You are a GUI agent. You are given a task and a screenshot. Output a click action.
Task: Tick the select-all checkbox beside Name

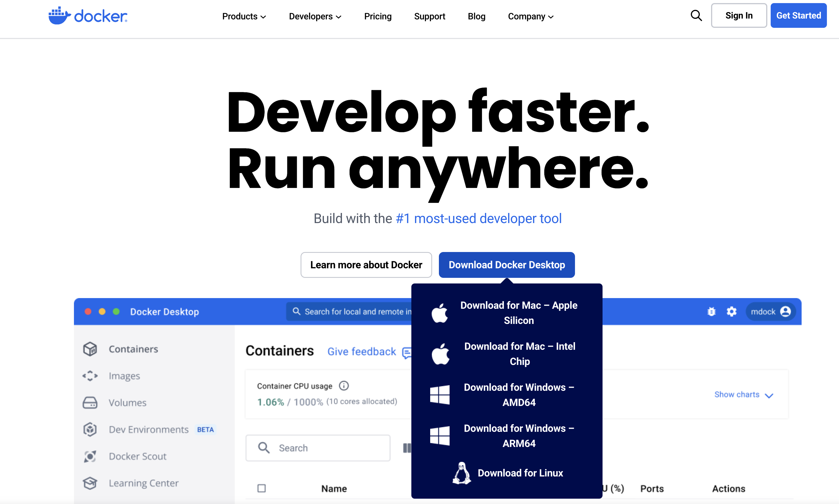tap(261, 488)
